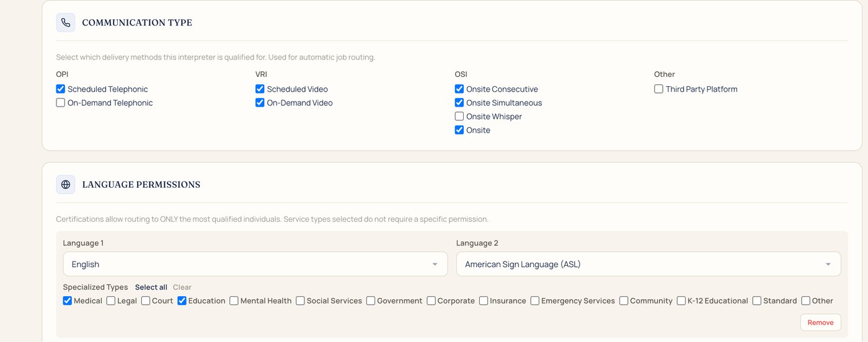Toggle Onsite Simultaneous checkbox
Screen dimensions: 868x342
pos(459,103)
